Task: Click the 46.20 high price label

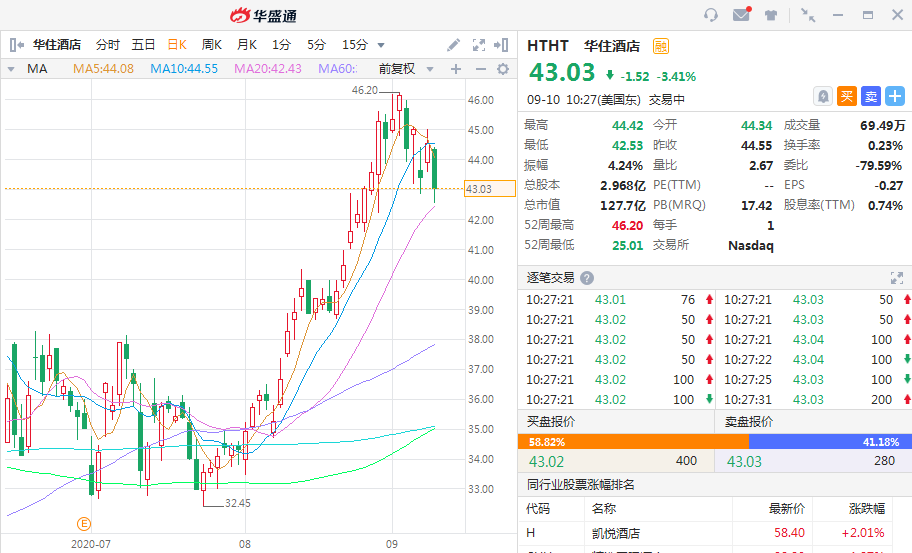Action: click(x=365, y=90)
